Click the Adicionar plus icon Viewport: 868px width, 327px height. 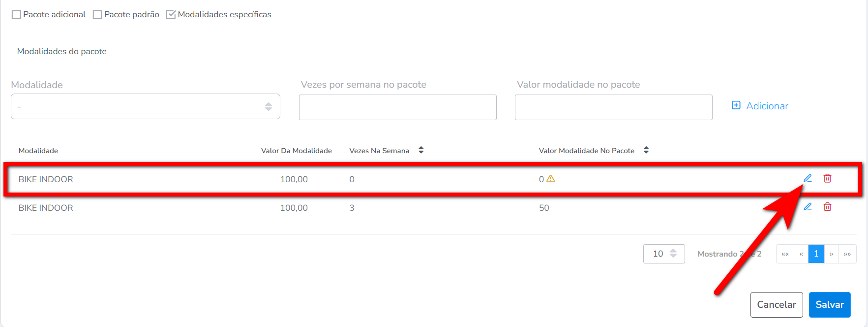tap(736, 105)
